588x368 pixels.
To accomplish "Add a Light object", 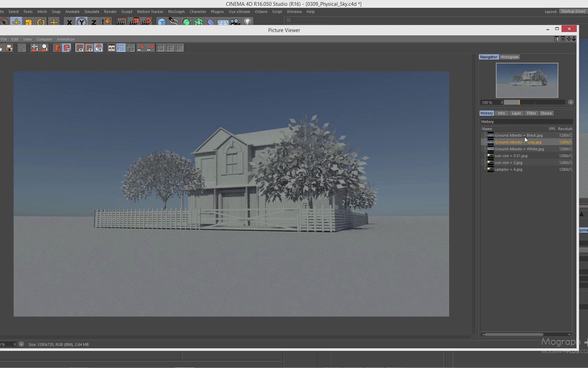I will point(248,22).
